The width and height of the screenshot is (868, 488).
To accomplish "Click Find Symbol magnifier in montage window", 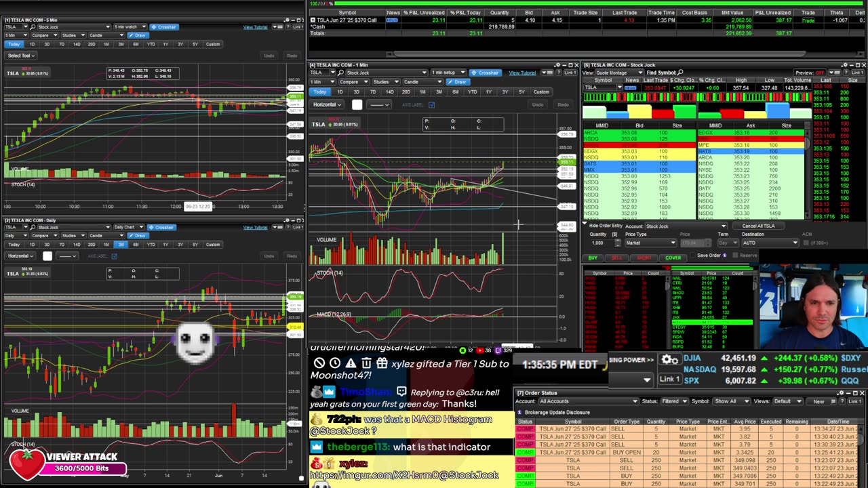I will point(680,73).
